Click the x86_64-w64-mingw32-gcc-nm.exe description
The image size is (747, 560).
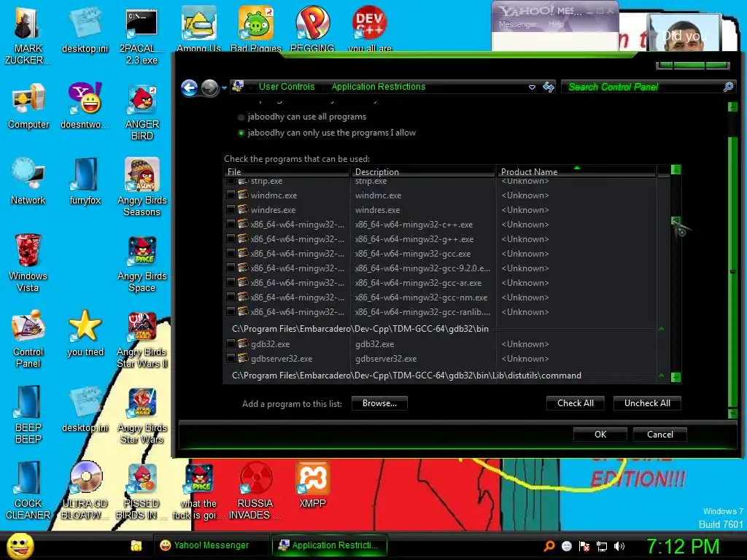pos(421,297)
